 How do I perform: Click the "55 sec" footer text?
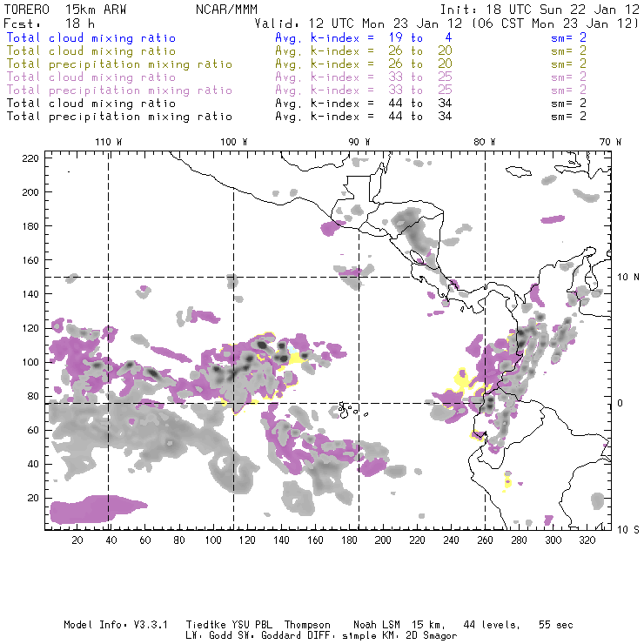[556, 625]
